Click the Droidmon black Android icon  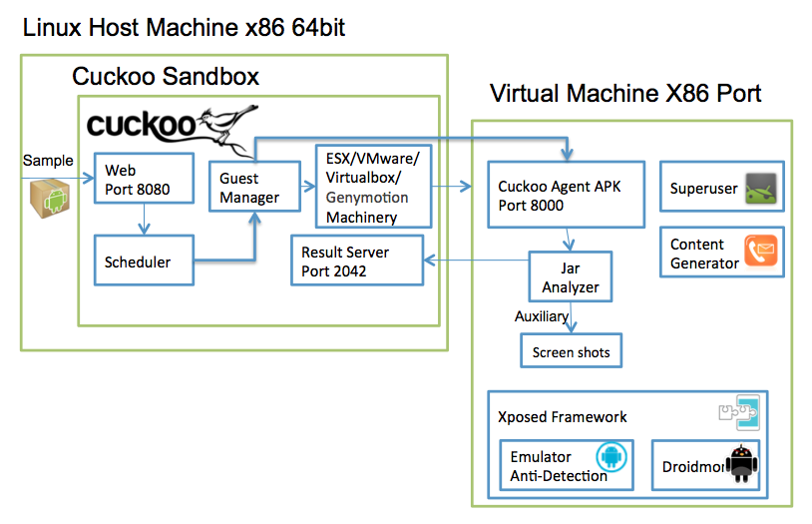coord(742,463)
